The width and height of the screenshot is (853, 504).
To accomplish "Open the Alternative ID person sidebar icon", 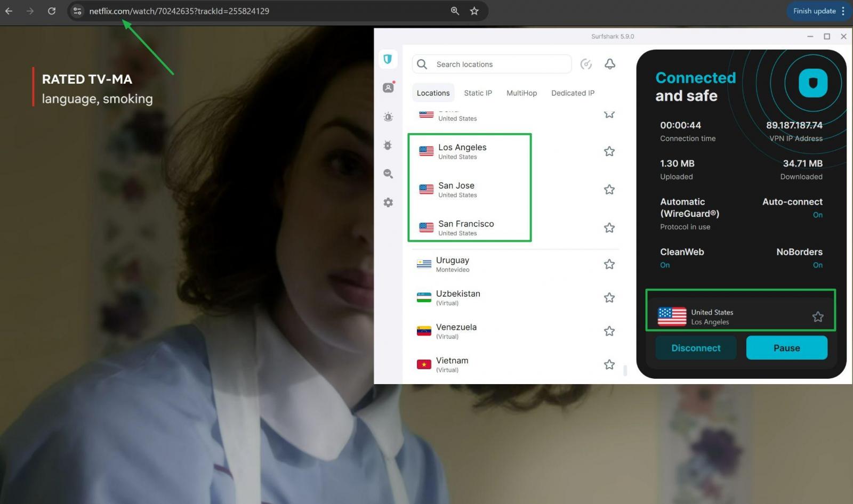I will [388, 88].
